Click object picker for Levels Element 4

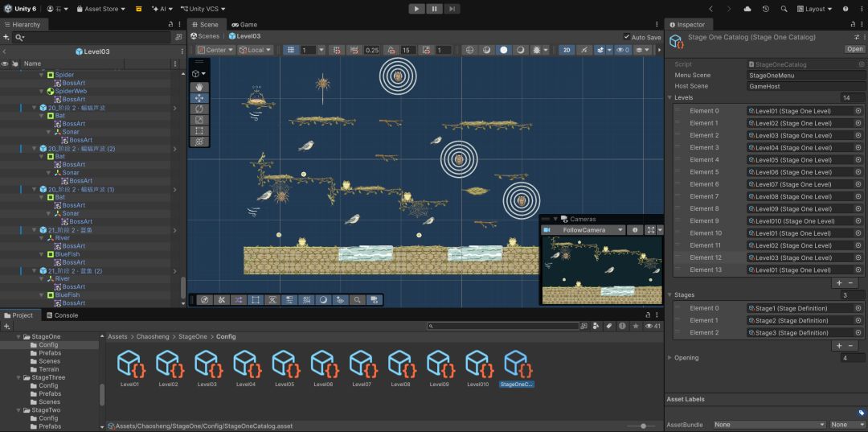(x=858, y=159)
